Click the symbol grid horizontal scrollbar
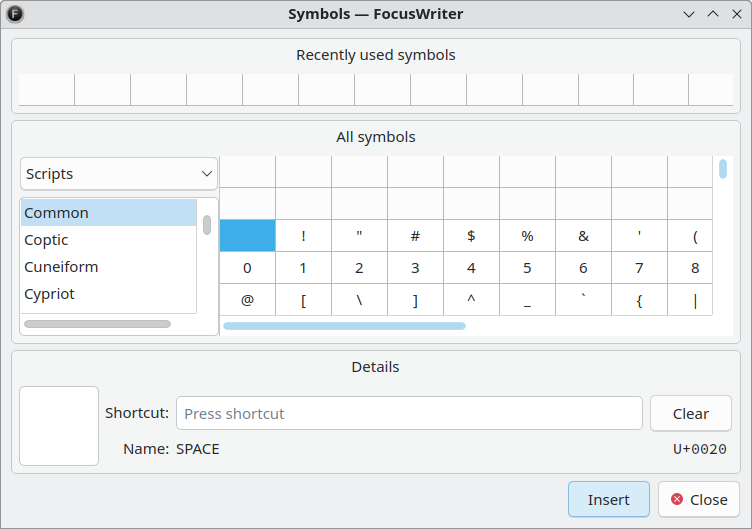This screenshot has height=529, width=752. pyautogui.click(x=344, y=325)
